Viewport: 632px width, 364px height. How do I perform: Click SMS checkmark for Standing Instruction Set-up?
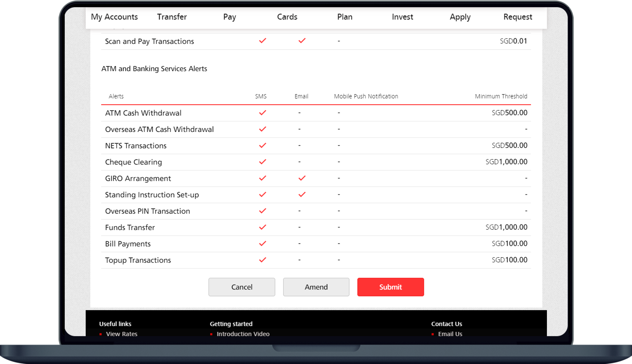(262, 194)
